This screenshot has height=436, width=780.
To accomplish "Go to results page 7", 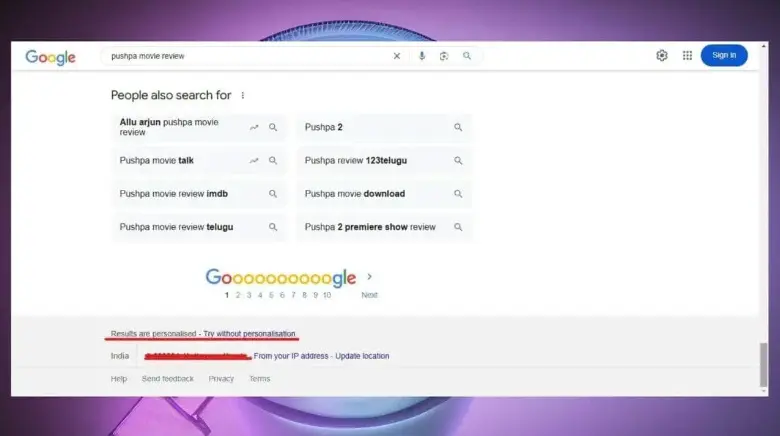I will point(293,295).
